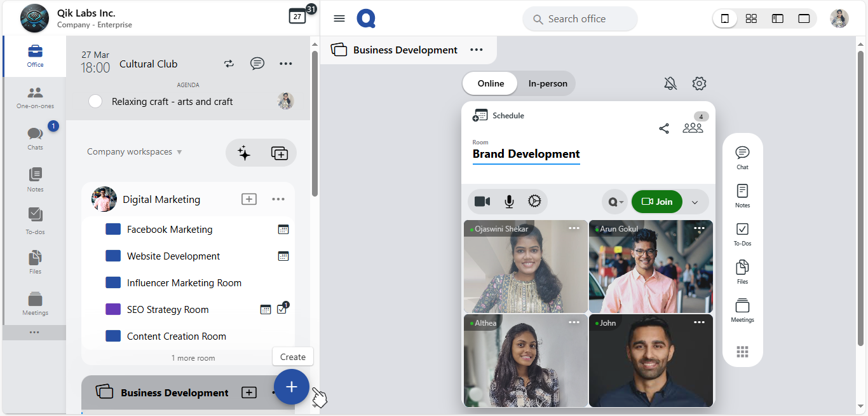Switch to the In-person tab
The height and width of the screenshot is (416, 868).
pyautogui.click(x=548, y=83)
